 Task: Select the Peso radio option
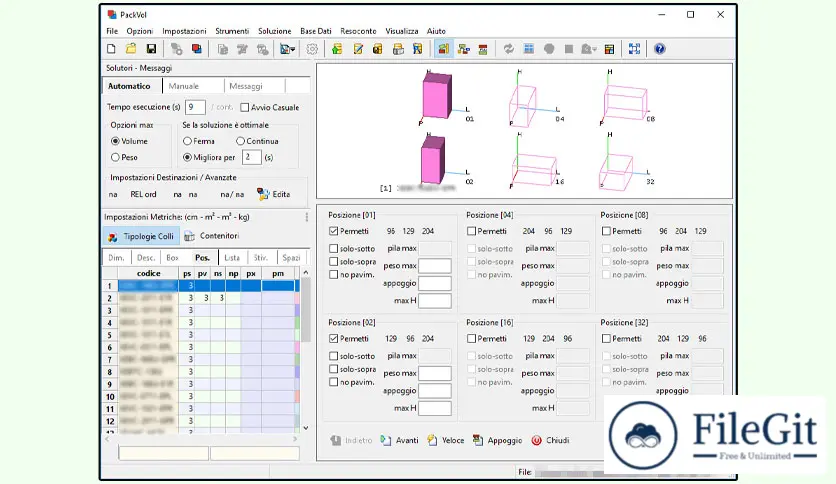[115, 157]
